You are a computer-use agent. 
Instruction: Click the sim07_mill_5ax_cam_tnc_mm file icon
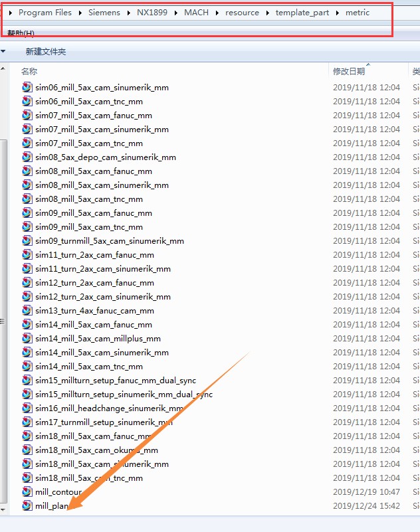(27, 143)
